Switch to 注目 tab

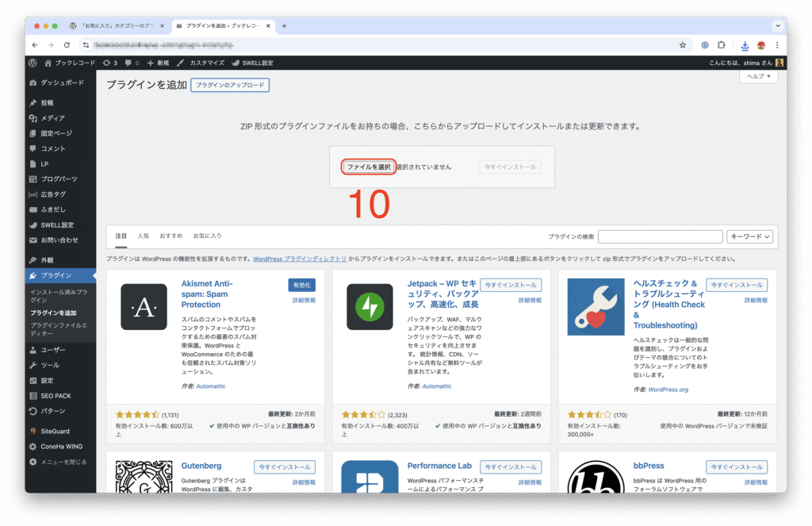(121, 236)
